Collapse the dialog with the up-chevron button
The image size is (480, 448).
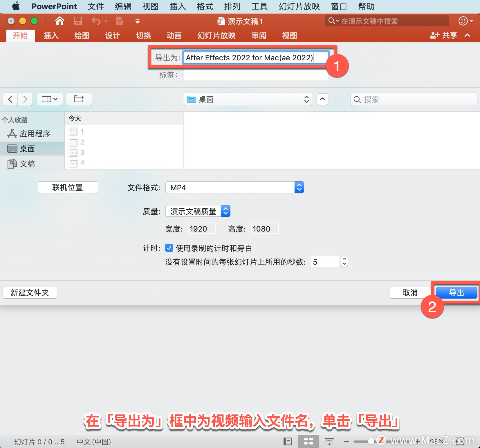tap(322, 99)
